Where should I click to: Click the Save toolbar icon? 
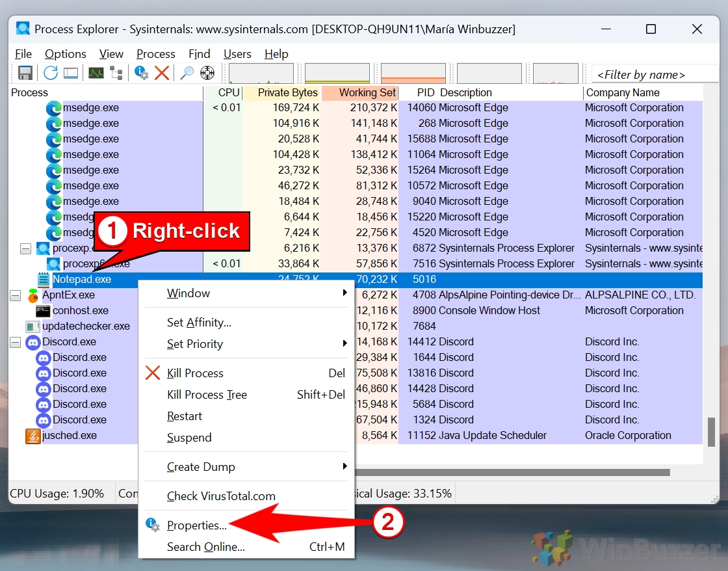25,73
